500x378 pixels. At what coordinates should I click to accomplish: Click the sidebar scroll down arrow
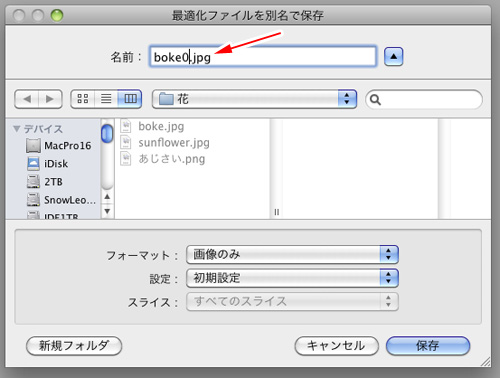(107, 211)
